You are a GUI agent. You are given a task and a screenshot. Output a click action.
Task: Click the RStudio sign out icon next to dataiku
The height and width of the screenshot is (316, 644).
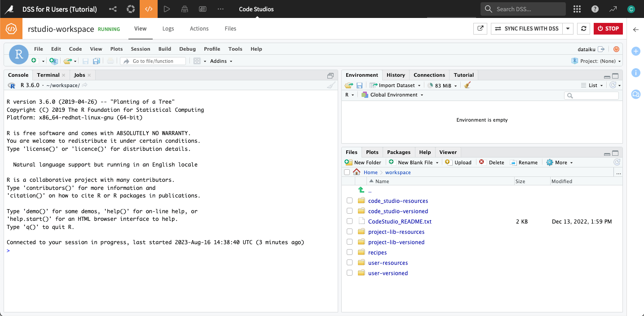coord(602,49)
